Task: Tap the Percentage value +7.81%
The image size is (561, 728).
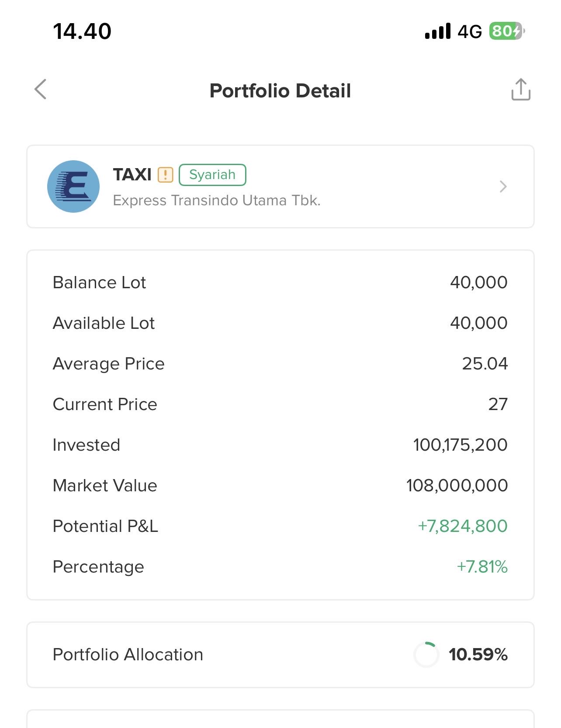Action: (x=482, y=567)
